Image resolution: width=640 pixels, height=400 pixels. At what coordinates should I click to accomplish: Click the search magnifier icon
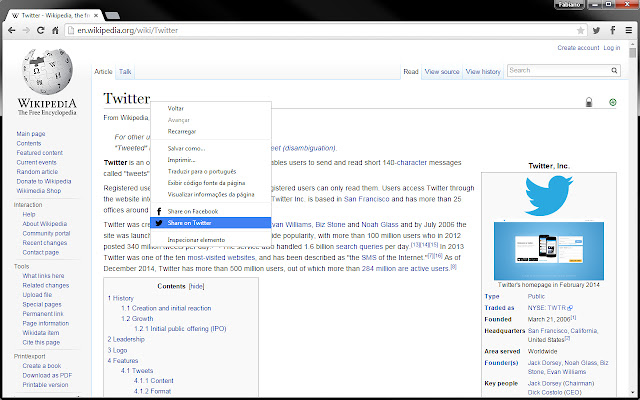[x=614, y=71]
